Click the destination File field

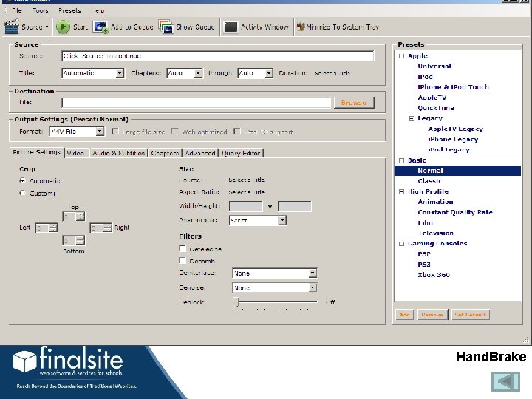point(196,103)
